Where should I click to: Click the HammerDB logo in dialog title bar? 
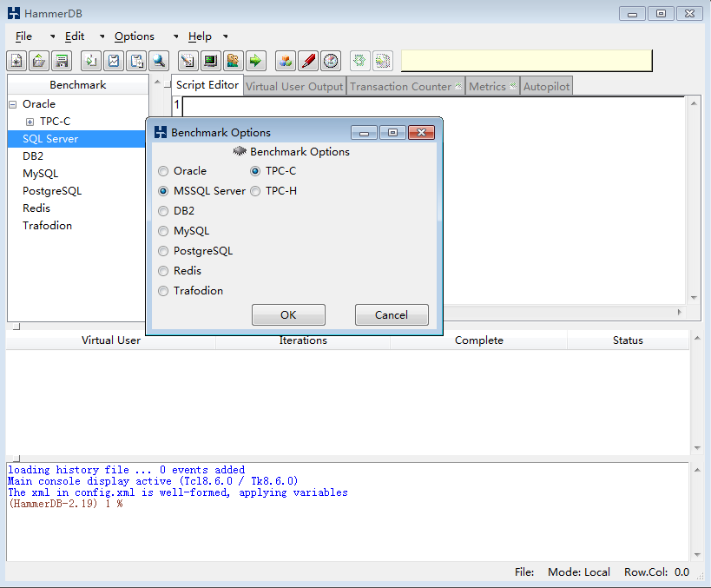tap(161, 133)
